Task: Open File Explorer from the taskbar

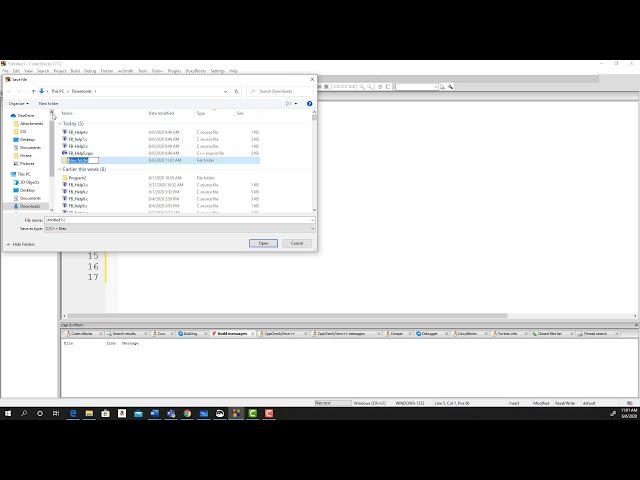Action: [89, 414]
